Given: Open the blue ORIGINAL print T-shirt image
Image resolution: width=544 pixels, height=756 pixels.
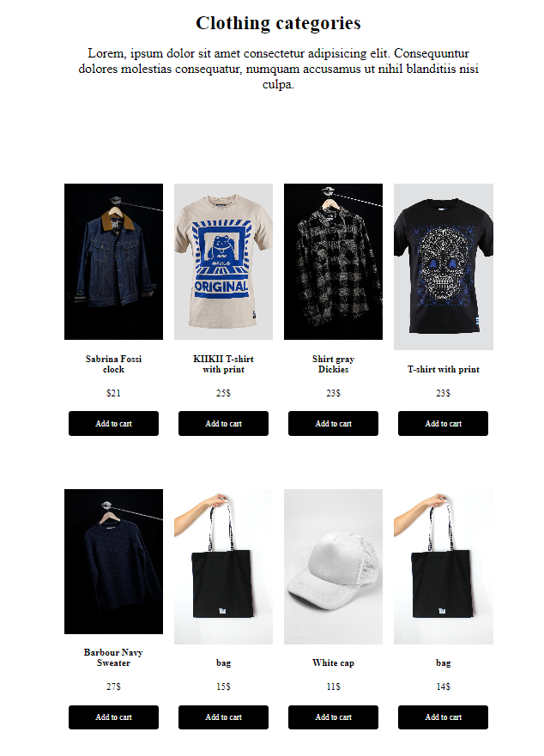Looking at the screenshot, I should (x=223, y=262).
